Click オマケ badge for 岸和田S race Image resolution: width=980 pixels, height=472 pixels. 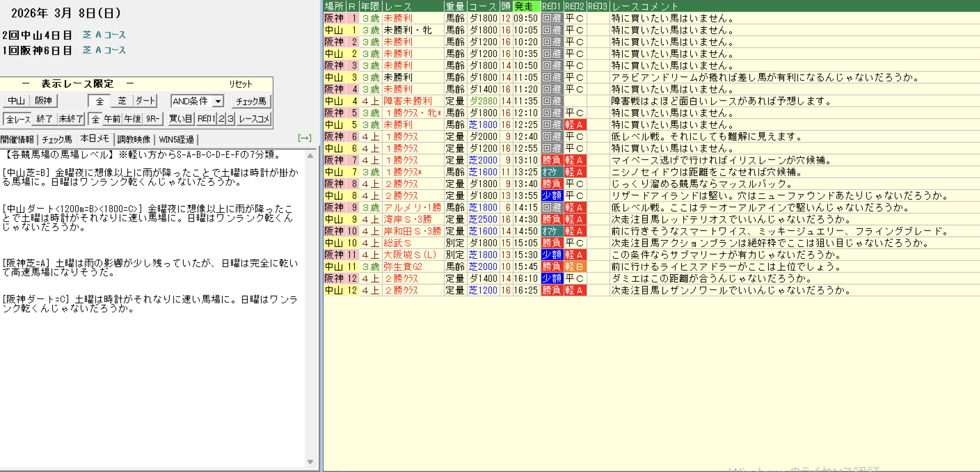(x=551, y=231)
